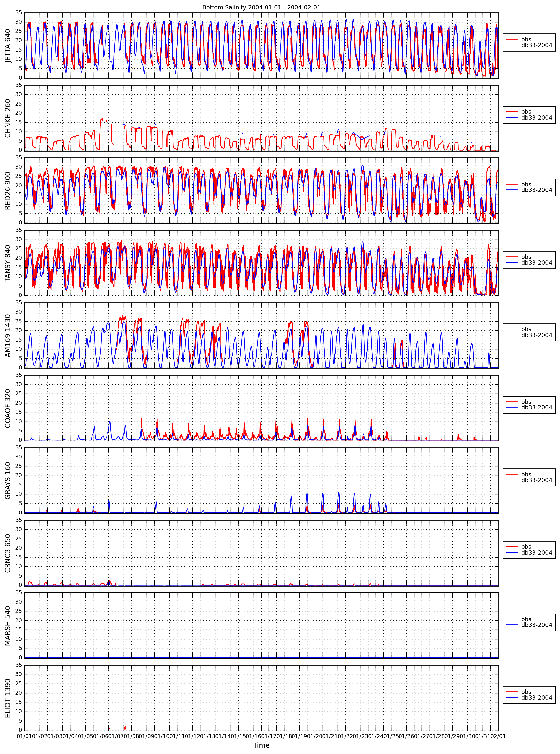Click the obs legend label in GRAYS 160 panel
The height and width of the screenshot is (754, 560).
526,474
